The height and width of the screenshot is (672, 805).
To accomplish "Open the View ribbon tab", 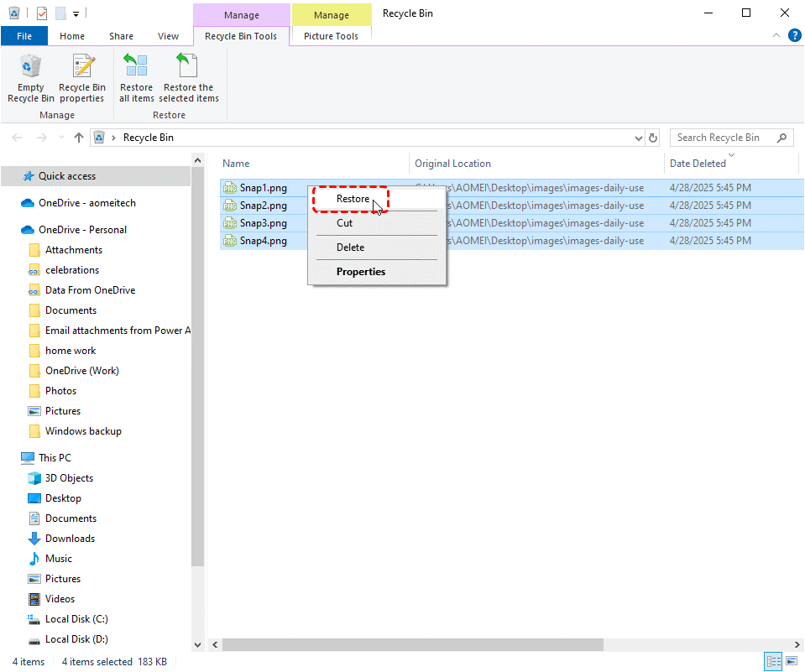I will [x=169, y=36].
